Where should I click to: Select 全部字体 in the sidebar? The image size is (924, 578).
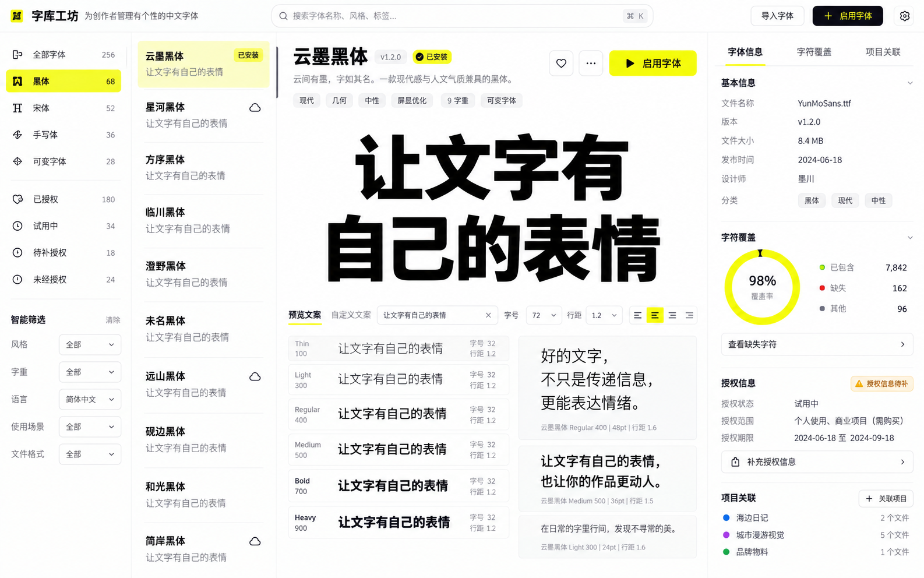[64, 55]
